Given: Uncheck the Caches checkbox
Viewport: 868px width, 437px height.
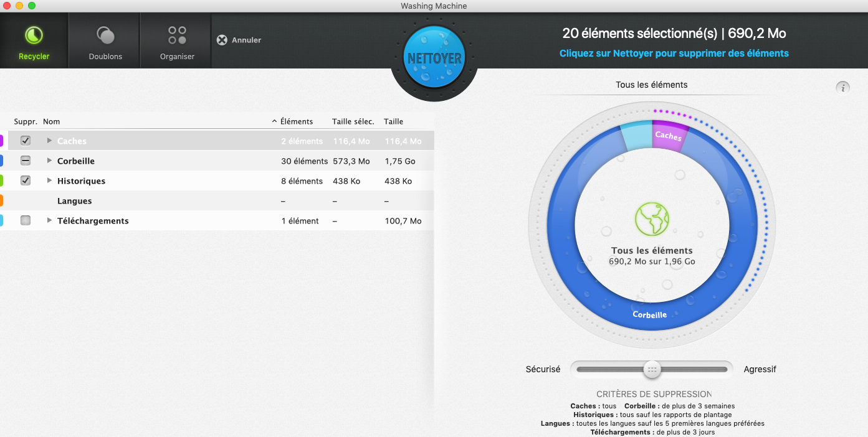Looking at the screenshot, I should (26, 141).
